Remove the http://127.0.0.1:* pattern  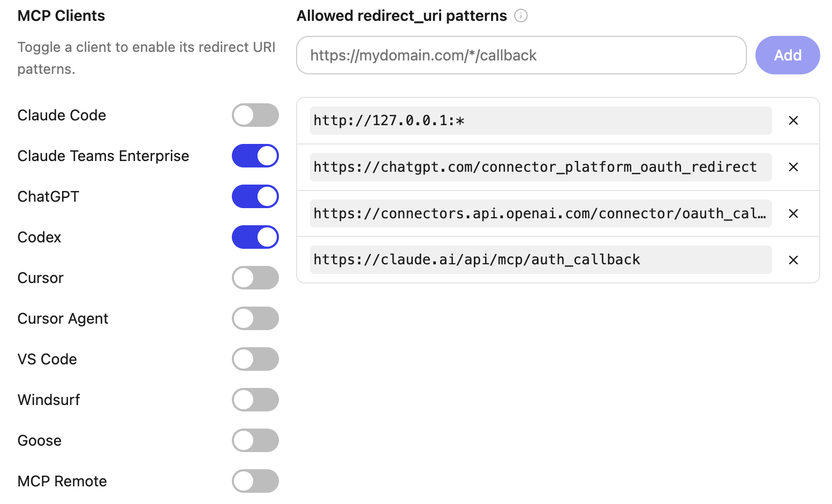click(793, 120)
